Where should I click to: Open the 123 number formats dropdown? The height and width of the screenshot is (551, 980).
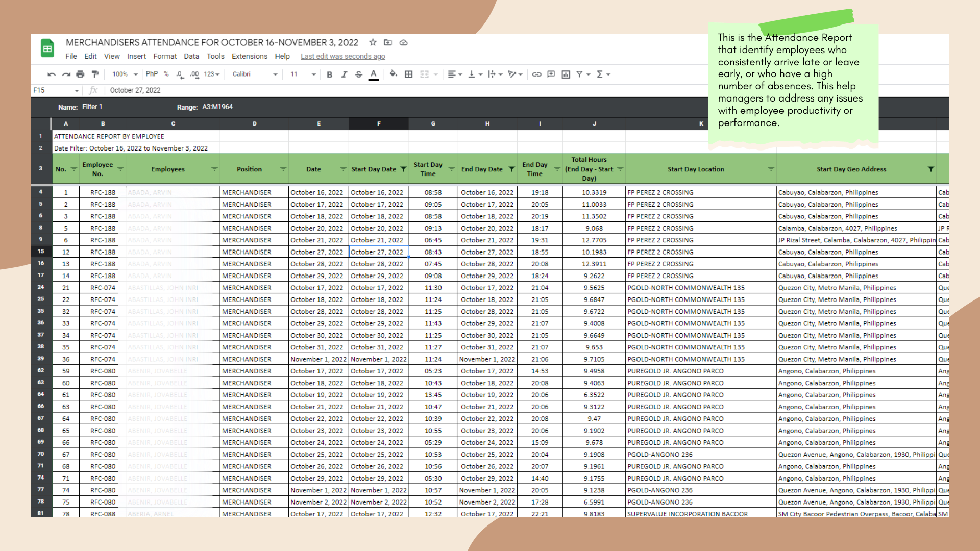[211, 74]
